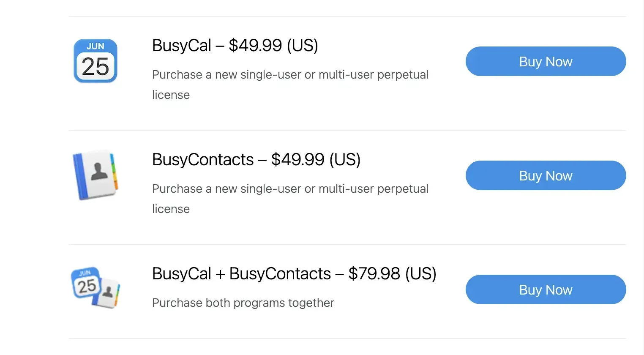Screen dimensions: 644x355
Task: Click the Purchase both programs together text
Action: [243, 303]
